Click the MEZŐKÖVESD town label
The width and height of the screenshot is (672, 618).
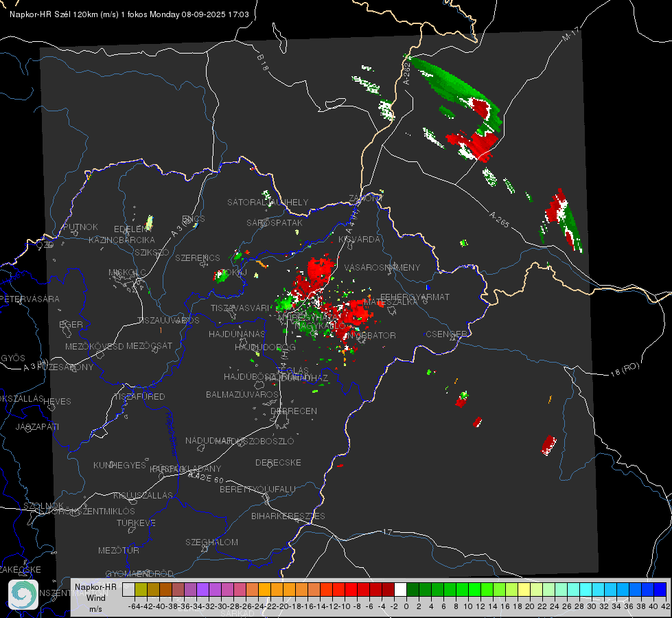point(95,346)
